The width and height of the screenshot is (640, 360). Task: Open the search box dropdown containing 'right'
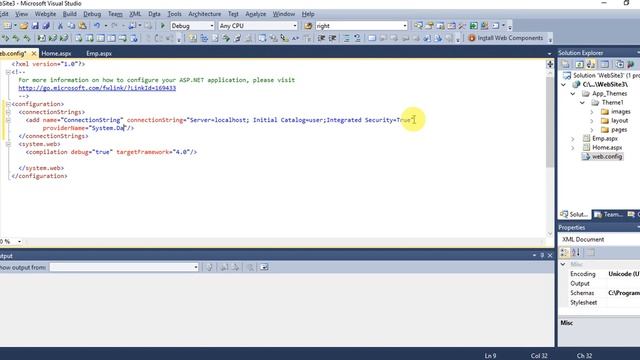(404, 26)
